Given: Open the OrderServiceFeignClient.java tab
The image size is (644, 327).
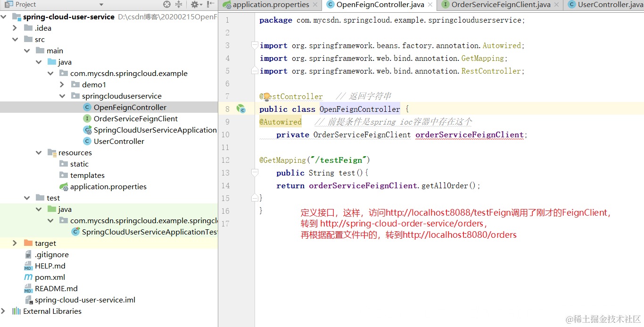Looking at the screenshot, I should click(501, 5).
